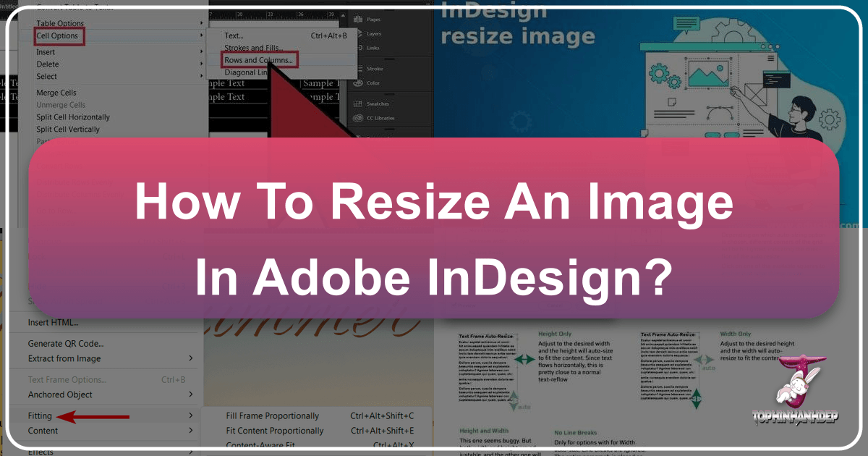Expand the Table Options submenu
The width and height of the screenshot is (868, 456).
tap(201, 23)
